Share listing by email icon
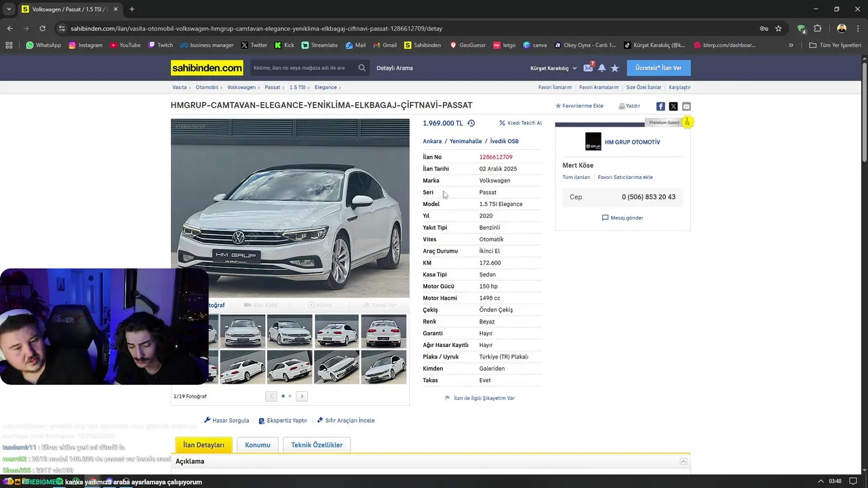868x488 pixels. (x=686, y=106)
